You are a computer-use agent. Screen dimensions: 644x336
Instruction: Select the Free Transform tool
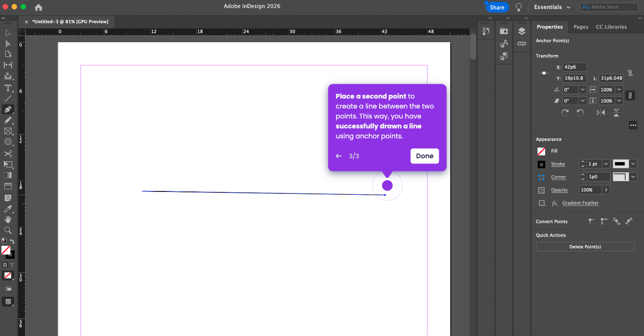pos(8,164)
